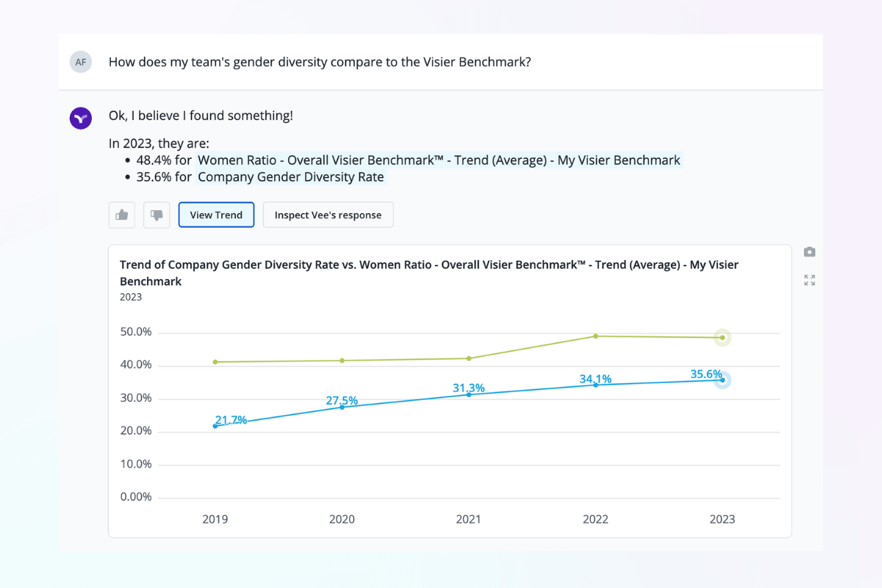The width and height of the screenshot is (882, 588).
Task: Click 'Ok, I believe I found something!' text
Action: coord(201,115)
